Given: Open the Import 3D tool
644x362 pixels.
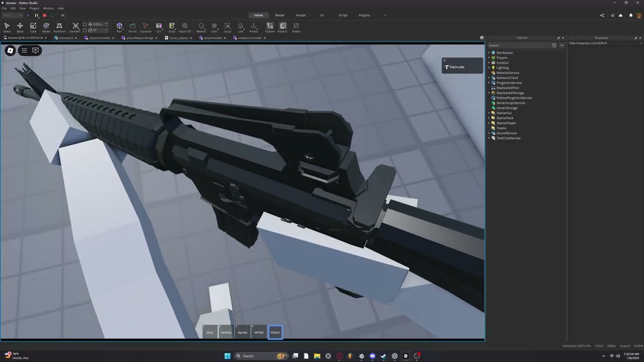Looking at the screenshot, I should point(185,27).
